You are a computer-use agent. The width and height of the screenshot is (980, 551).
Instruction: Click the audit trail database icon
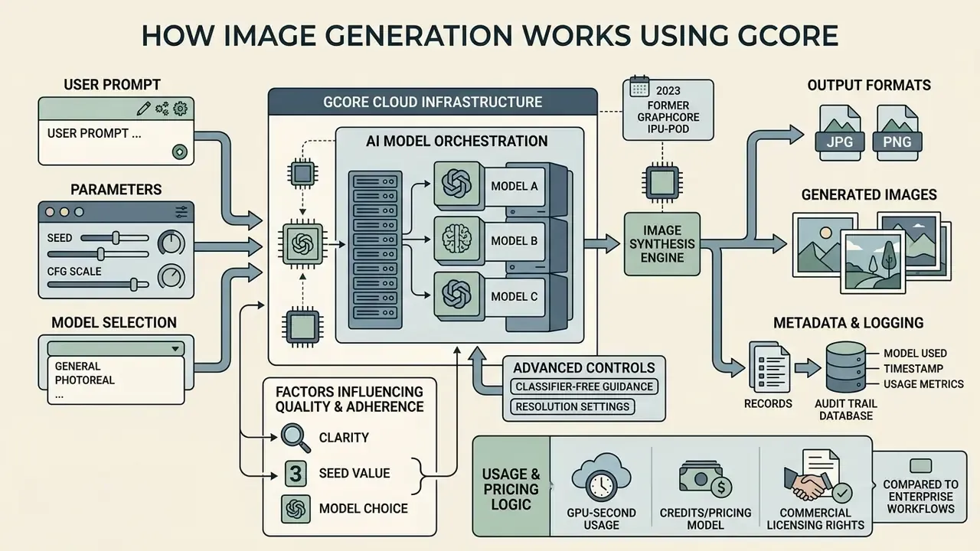(x=848, y=368)
